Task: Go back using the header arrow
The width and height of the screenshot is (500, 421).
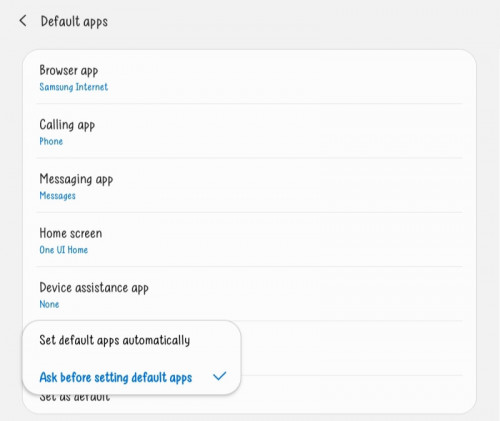Action: pyautogui.click(x=23, y=21)
